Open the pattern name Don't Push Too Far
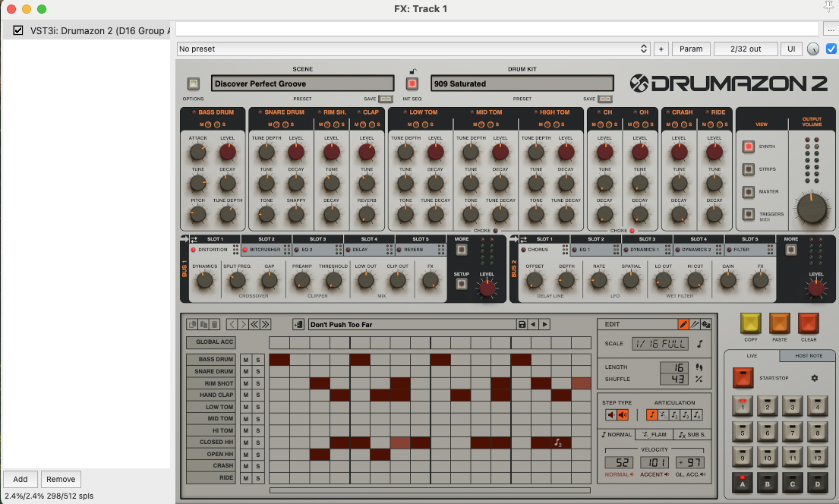 [x=412, y=324]
